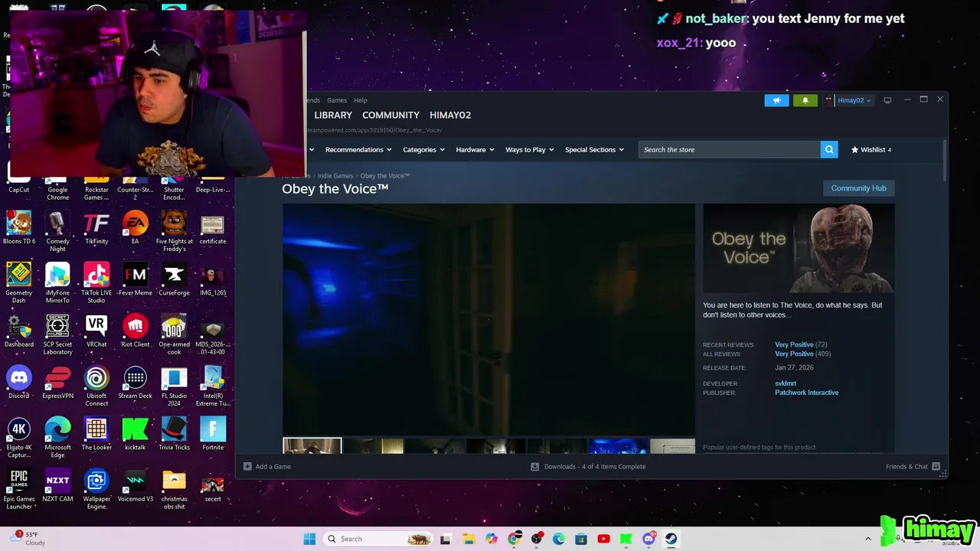Image resolution: width=980 pixels, height=551 pixels.
Task: Expand the Special Sections dropdown
Action: coord(594,149)
